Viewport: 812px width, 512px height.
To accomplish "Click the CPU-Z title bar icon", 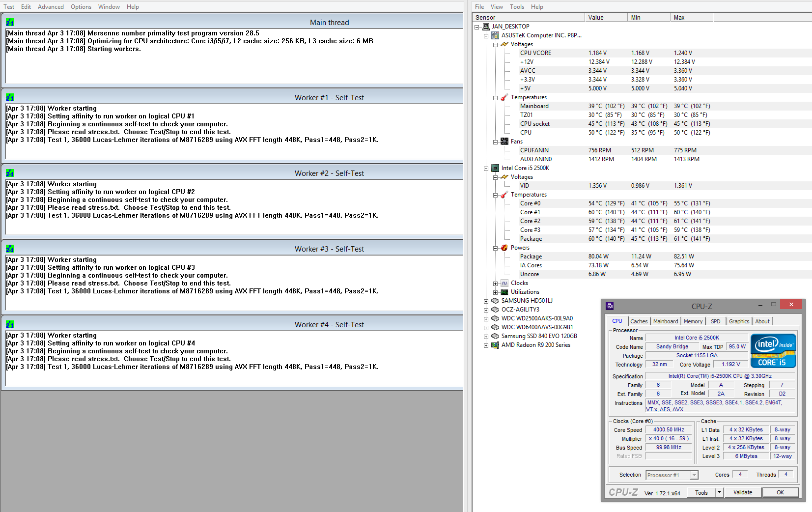I will (610, 306).
